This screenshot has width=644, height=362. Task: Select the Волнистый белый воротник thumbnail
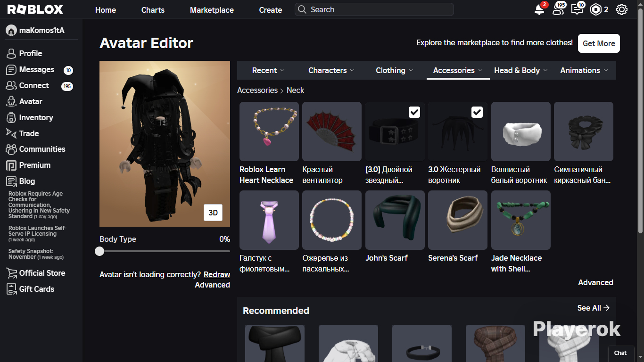coord(521,132)
